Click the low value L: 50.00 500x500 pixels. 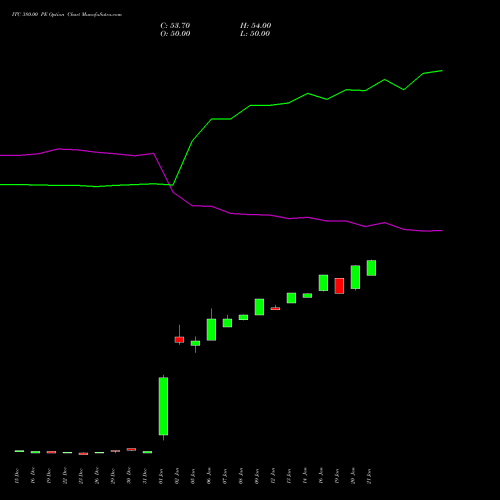tap(255, 34)
